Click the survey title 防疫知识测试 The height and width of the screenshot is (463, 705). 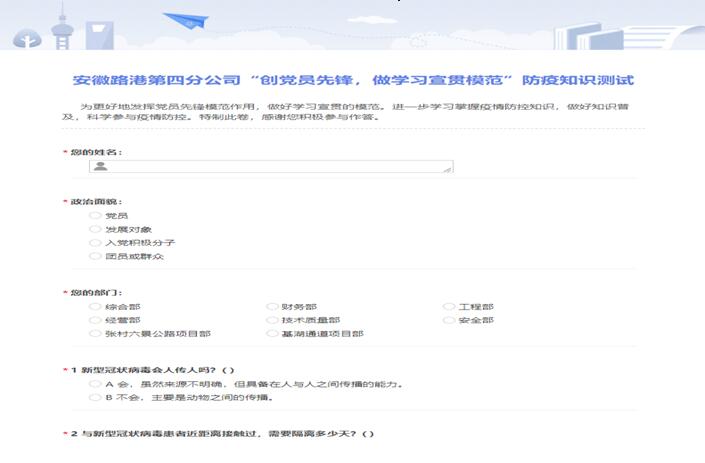(353, 80)
